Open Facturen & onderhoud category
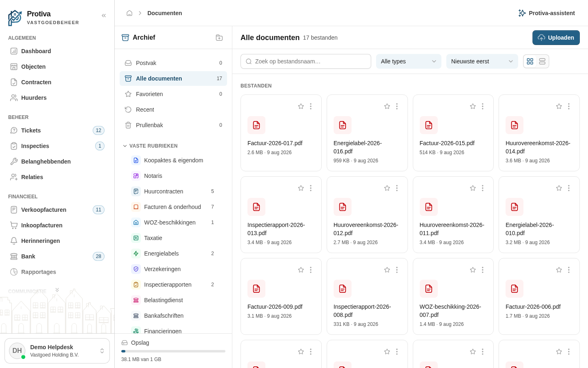The height and width of the screenshot is (368, 588). 173,207
